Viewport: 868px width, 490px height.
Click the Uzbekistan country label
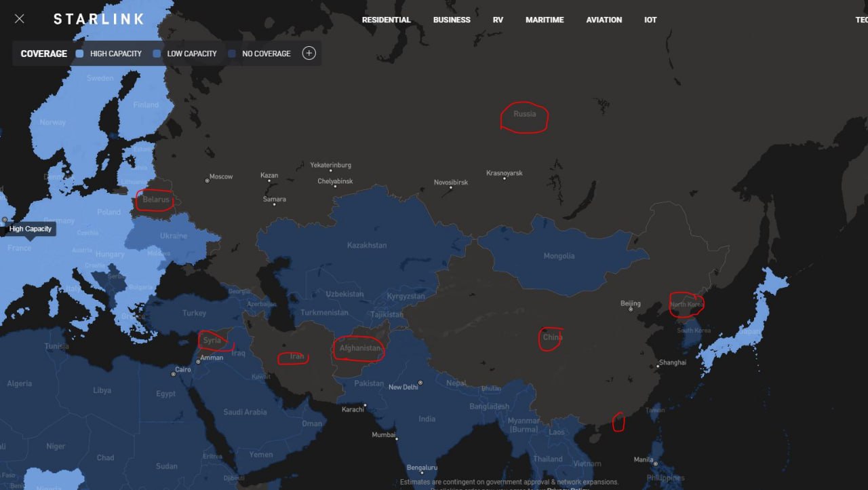(345, 294)
